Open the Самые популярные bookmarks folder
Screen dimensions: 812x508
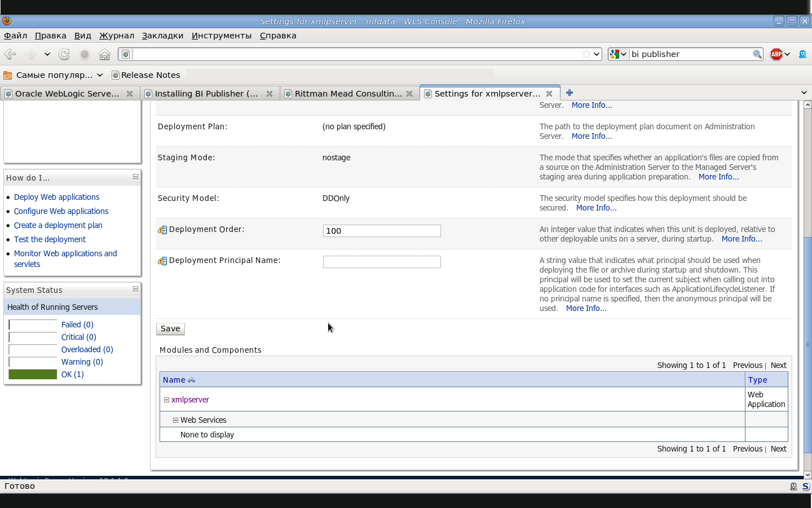(53, 75)
